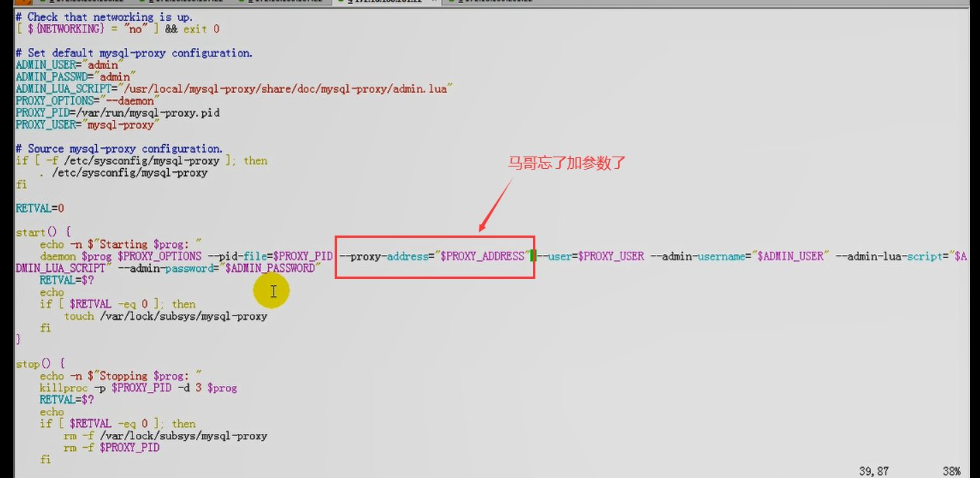The height and width of the screenshot is (478, 980).
Task: Click "rm -f /var/lock/subsys/mysql-proxy" line
Action: (x=166, y=435)
